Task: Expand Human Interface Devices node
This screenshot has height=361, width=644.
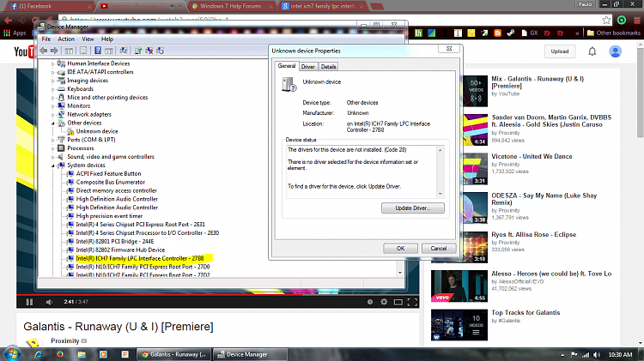Action: pyautogui.click(x=52, y=63)
